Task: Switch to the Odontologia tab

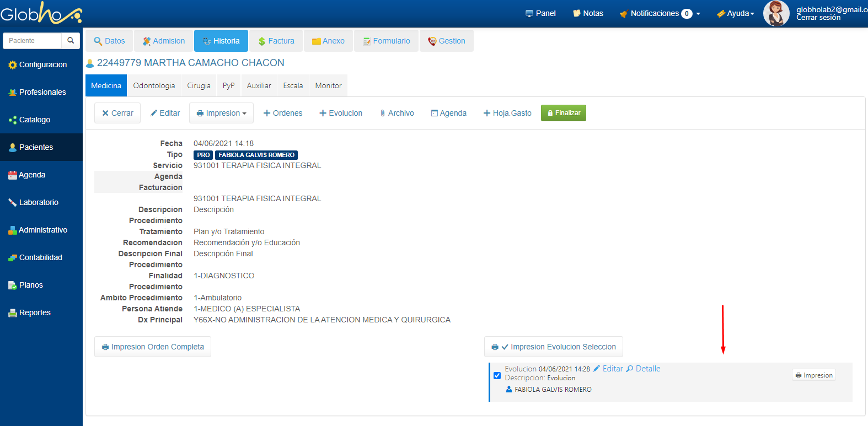Action: click(x=154, y=85)
